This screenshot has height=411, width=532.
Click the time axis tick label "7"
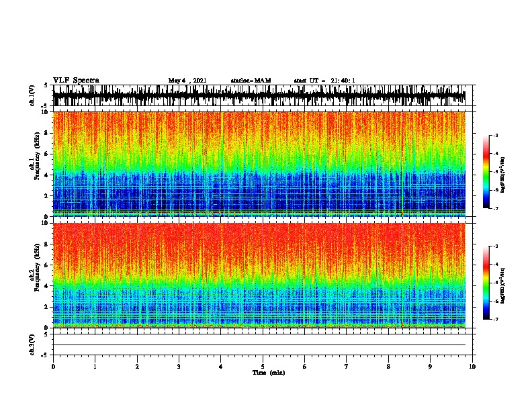click(x=347, y=366)
